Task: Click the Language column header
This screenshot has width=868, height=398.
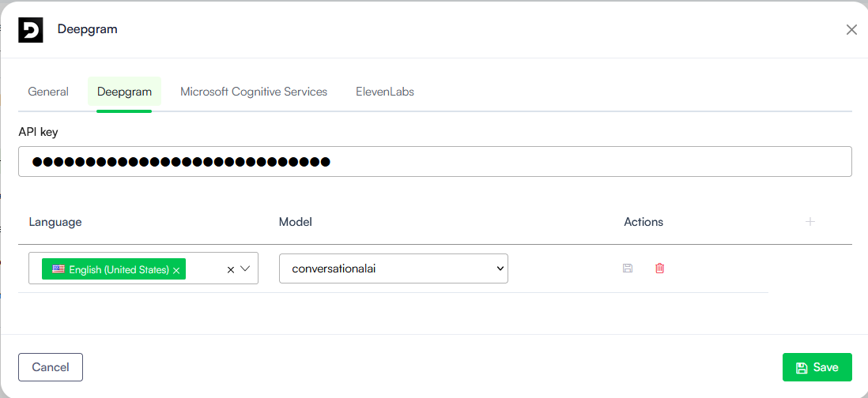Action: point(55,222)
